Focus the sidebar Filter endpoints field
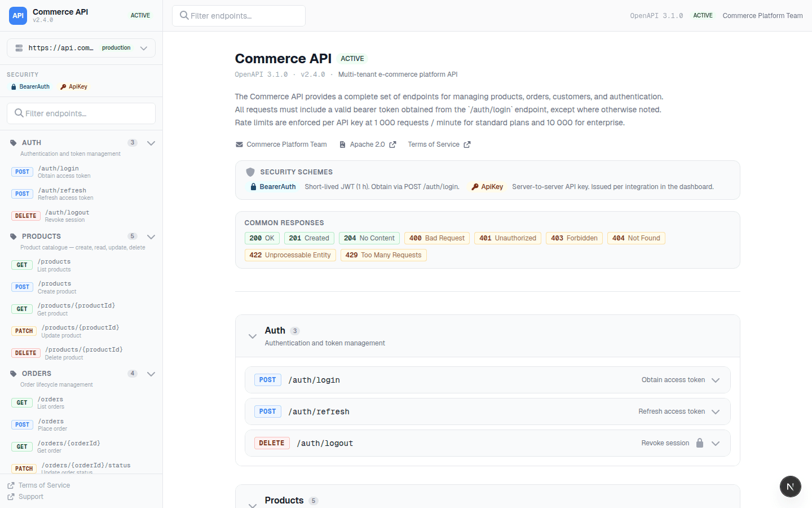812x508 pixels. click(x=81, y=113)
